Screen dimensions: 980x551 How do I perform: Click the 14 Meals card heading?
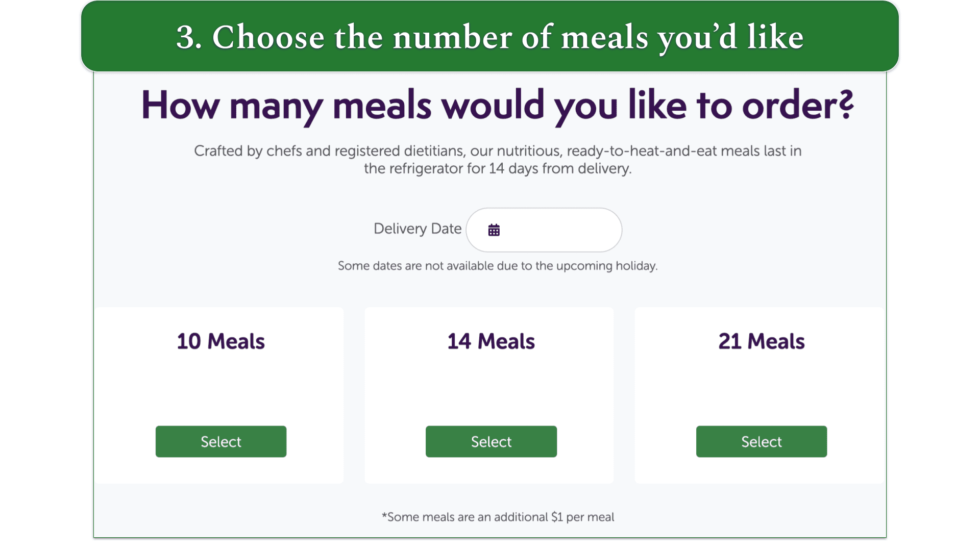coord(491,341)
